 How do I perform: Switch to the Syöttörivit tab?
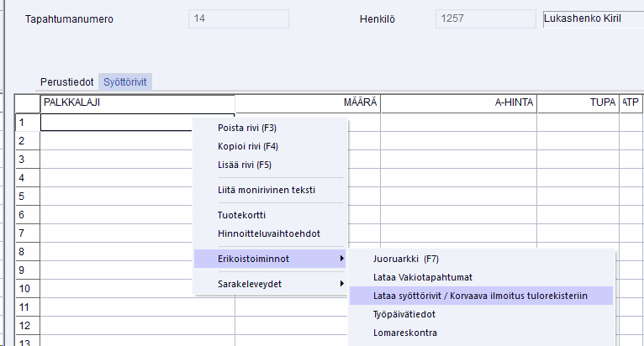point(126,81)
